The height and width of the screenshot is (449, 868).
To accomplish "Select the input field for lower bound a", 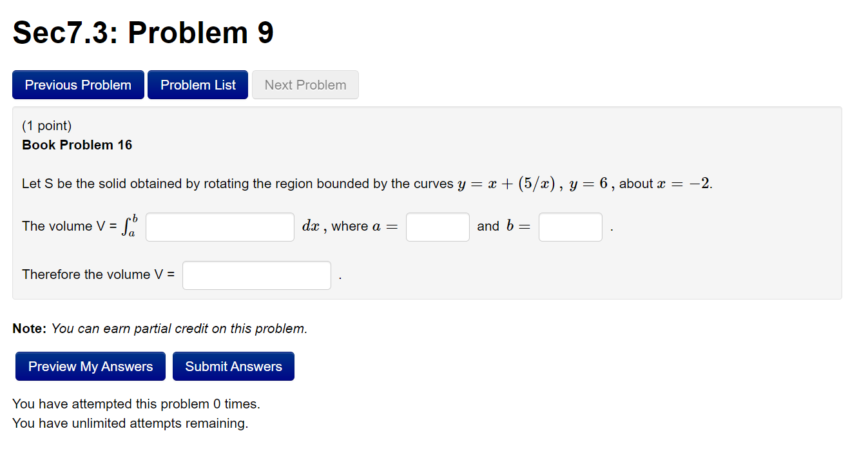I will tap(438, 226).
